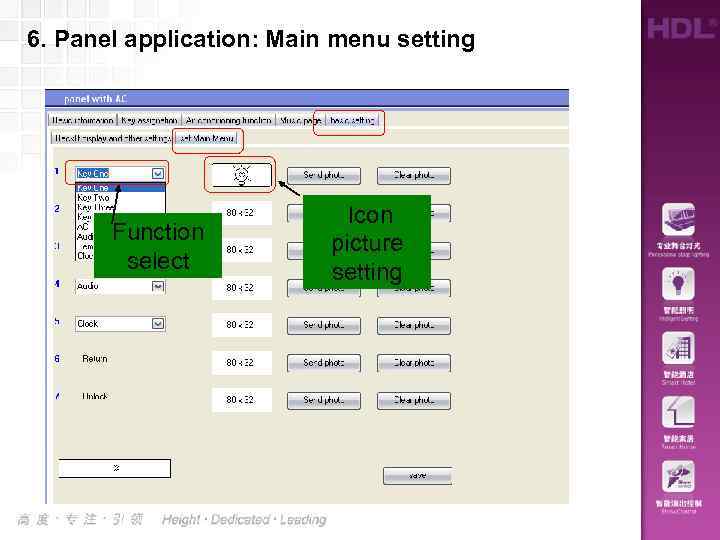This screenshot has height=540, width=720.
Task: Click Clear photo in the Return row
Action: [414, 363]
